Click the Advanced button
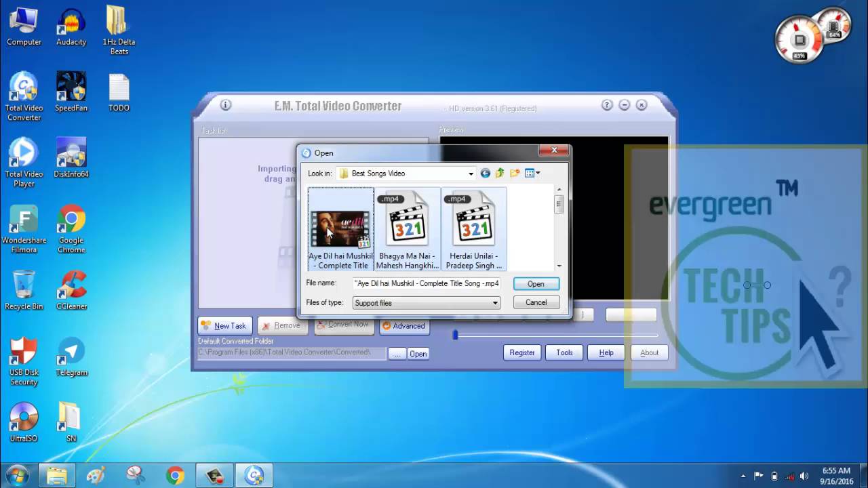The width and height of the screenshot is (868, 488). point(404,326)
